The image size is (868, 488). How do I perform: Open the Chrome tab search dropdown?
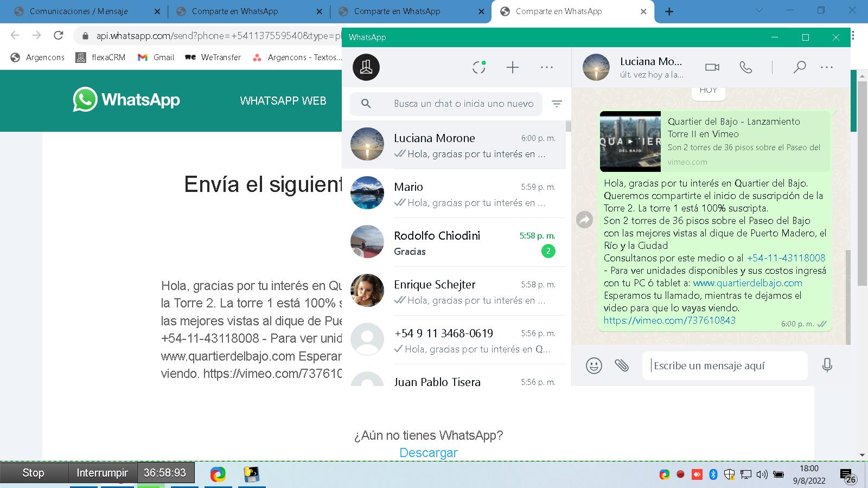point(759,10)
